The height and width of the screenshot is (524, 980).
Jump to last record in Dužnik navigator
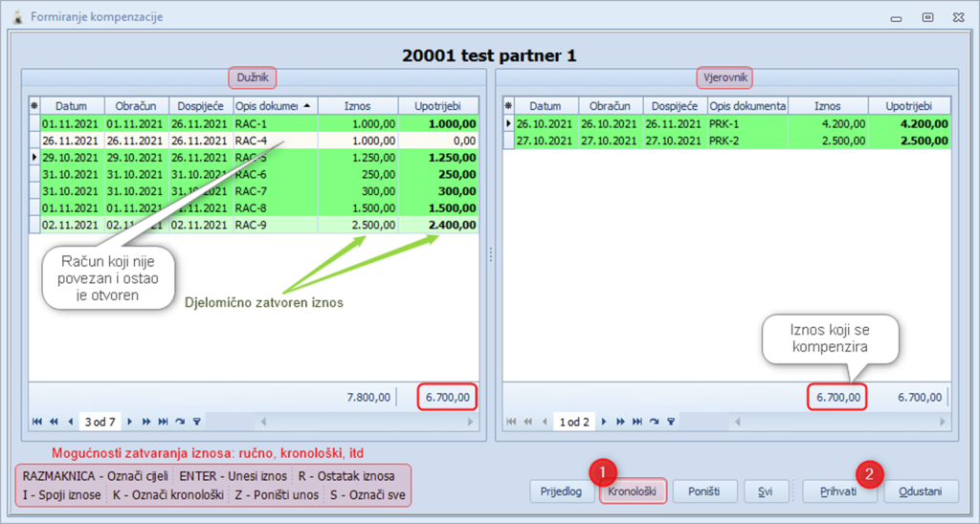point(163,421)
